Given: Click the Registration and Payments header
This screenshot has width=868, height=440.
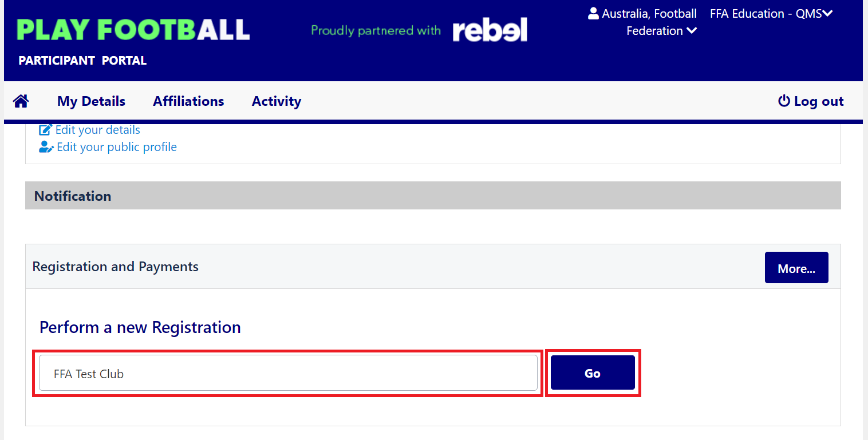Looking at the screenshot, I should (x=115, y=267).
